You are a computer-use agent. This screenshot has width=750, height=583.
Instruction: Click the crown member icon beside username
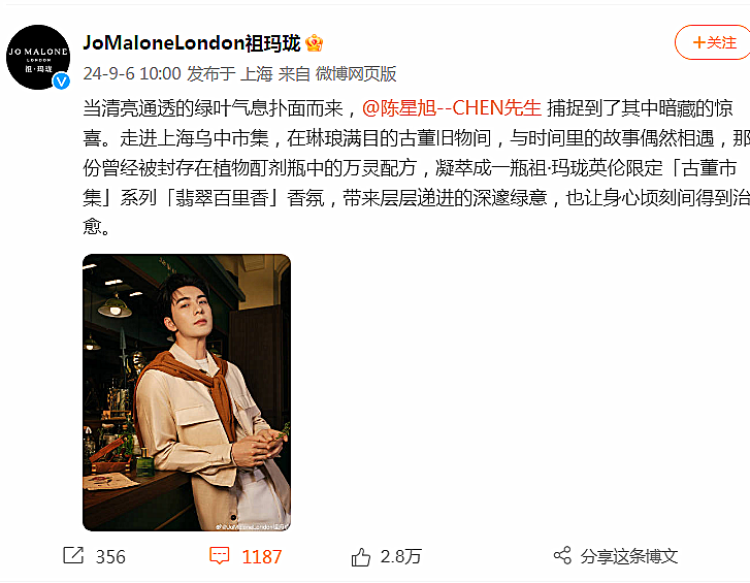pos(314,44)
